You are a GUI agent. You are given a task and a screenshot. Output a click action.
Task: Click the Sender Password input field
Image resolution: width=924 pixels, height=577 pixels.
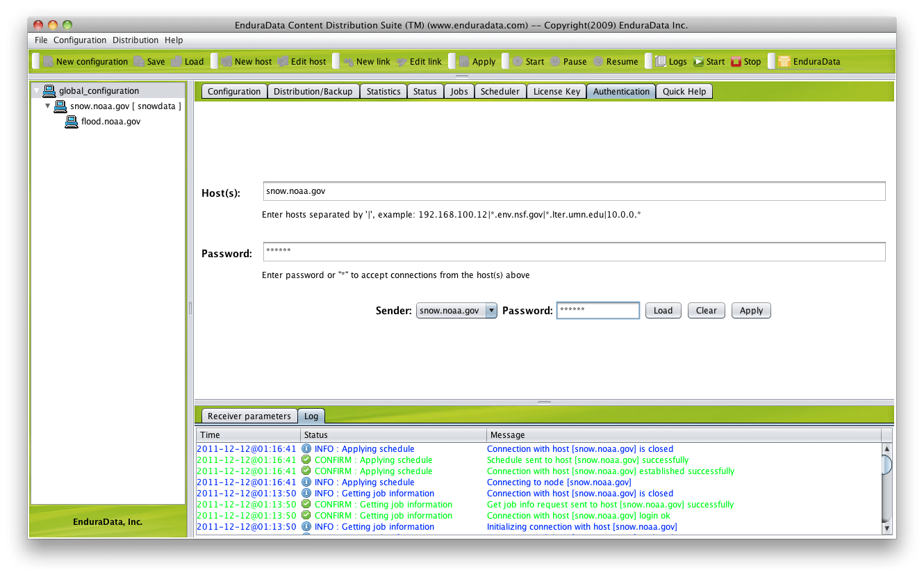(x=598, y=311)
